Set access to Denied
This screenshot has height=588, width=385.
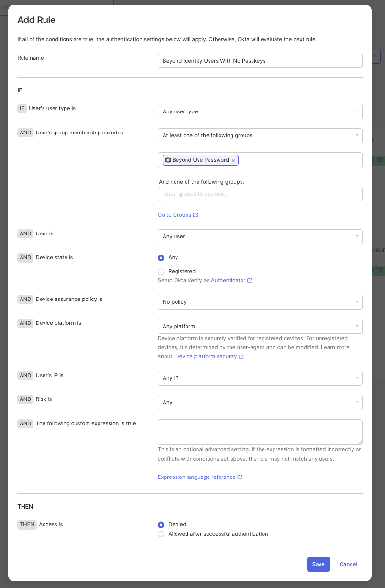click(161, 525)
